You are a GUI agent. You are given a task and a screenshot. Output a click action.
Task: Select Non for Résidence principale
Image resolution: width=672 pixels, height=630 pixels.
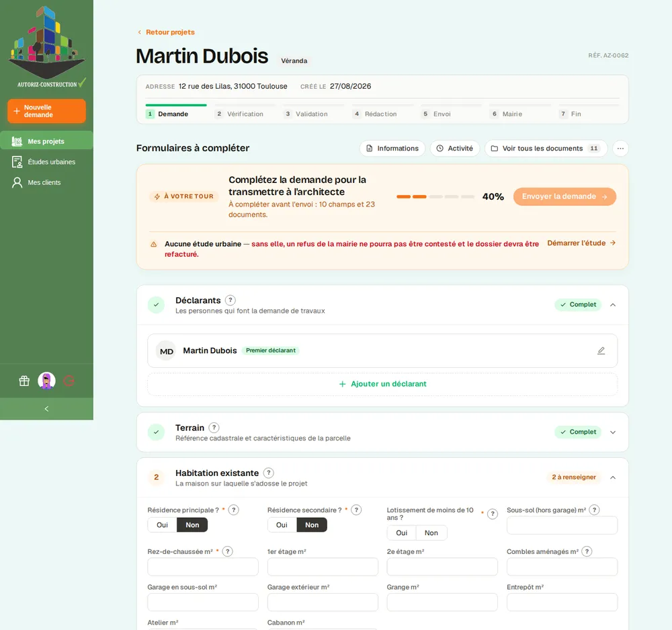point(192,525)
